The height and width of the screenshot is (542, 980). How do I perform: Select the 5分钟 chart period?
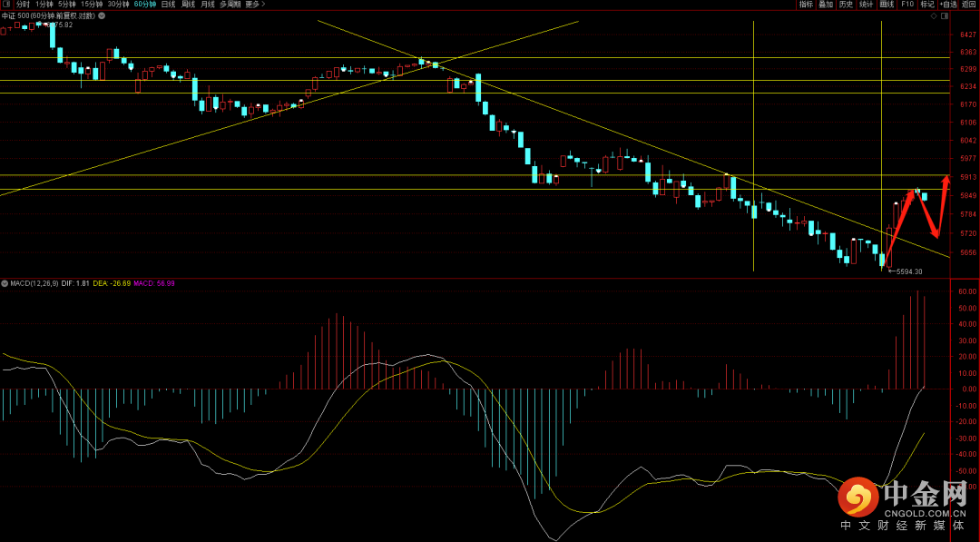(67, 5)
